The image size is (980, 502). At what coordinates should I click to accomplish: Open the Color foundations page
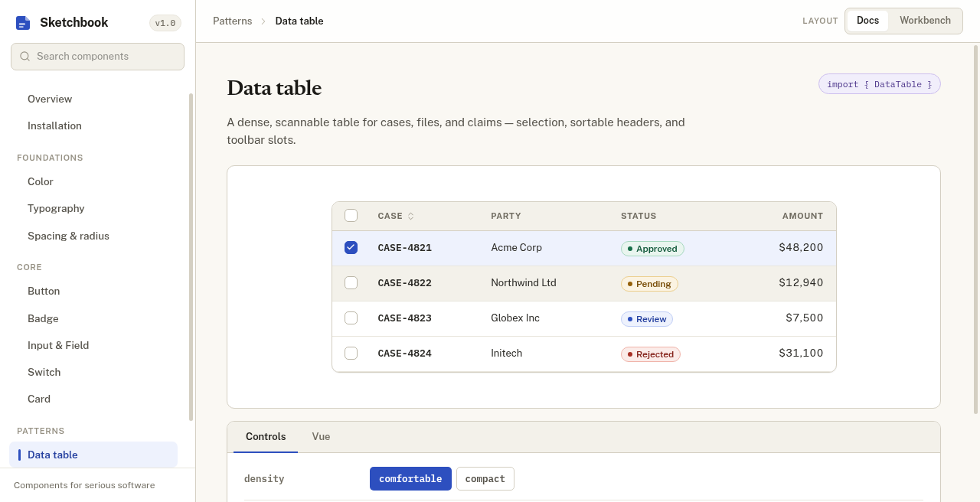(x=93, y=182)
